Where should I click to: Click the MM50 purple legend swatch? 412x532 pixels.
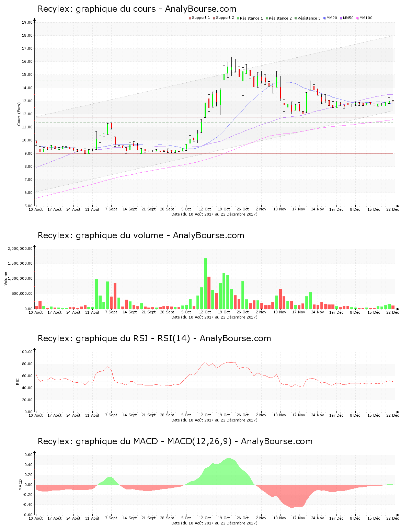[x=341, y=18]
